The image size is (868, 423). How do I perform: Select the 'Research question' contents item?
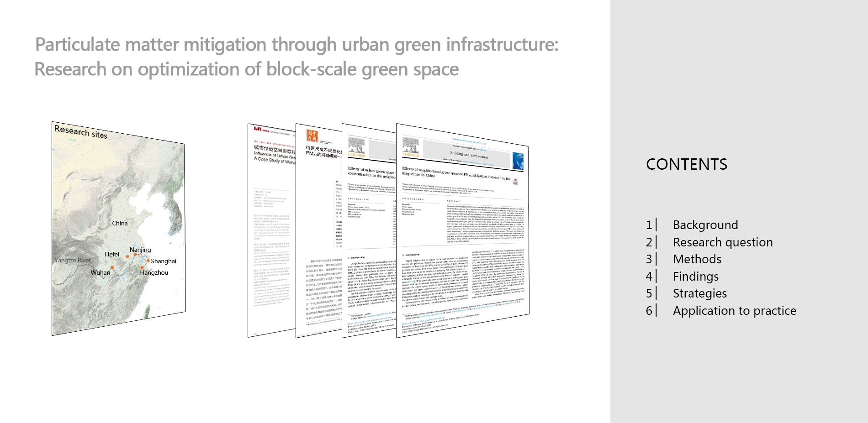click(722, 242)
